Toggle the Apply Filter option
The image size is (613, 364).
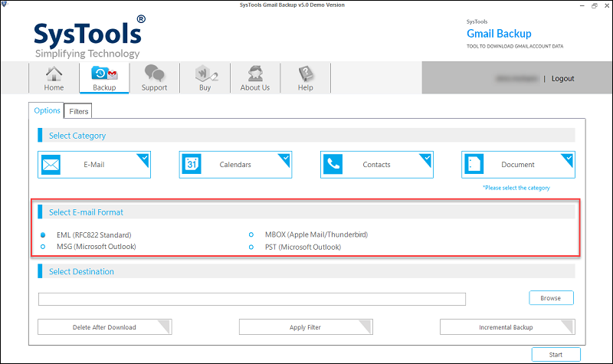click(x=306, y=327)
